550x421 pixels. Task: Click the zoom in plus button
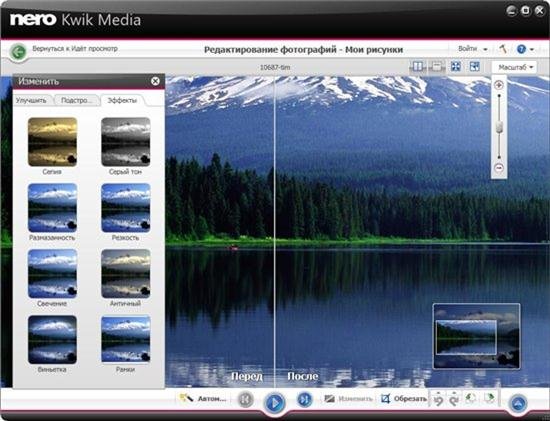pyautogui.click(x=499, y=85)
